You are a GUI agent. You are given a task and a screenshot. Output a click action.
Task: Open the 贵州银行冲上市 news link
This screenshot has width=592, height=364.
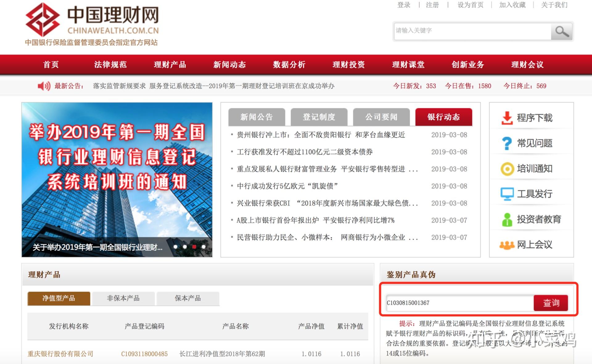click(x=321, y=135)
